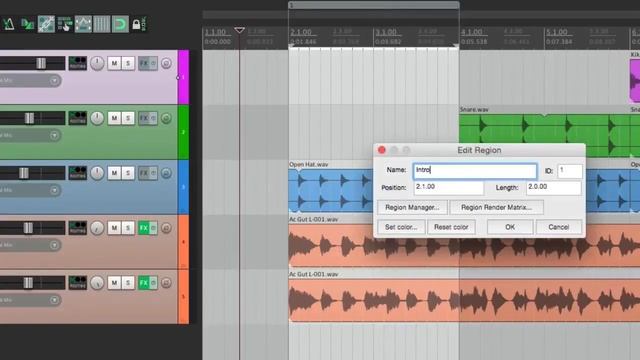640x360 pixels.
Task: Solo the blue Open Hat track 3
Action: pos(128,173)
